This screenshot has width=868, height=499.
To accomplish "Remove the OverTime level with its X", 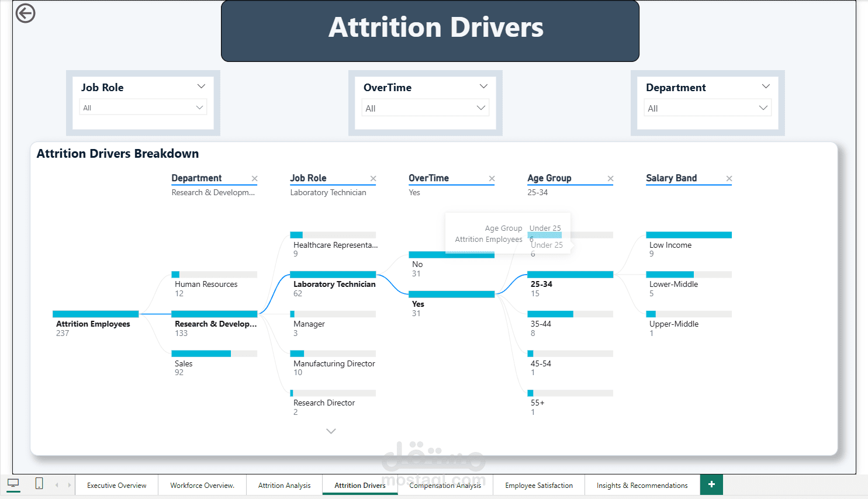I will click(x=492, y=179).
